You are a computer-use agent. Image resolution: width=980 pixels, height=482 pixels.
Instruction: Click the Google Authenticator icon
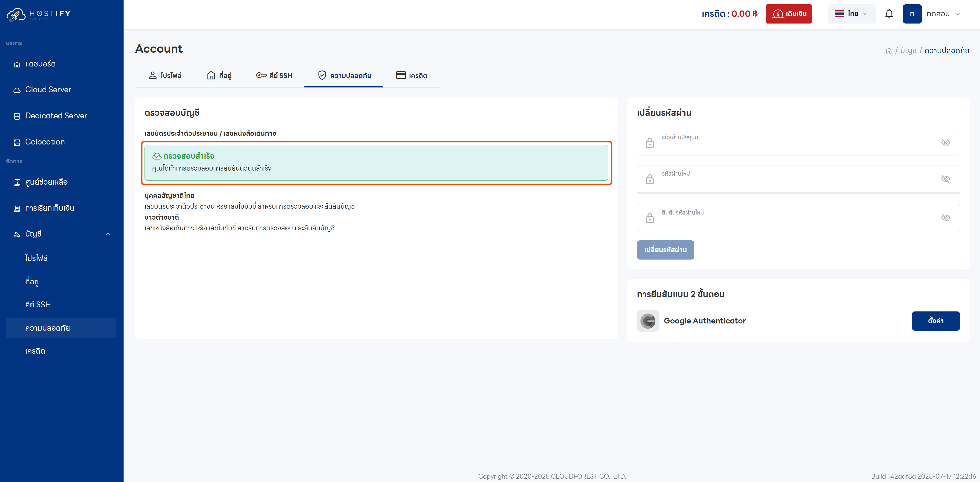[647, 321]
